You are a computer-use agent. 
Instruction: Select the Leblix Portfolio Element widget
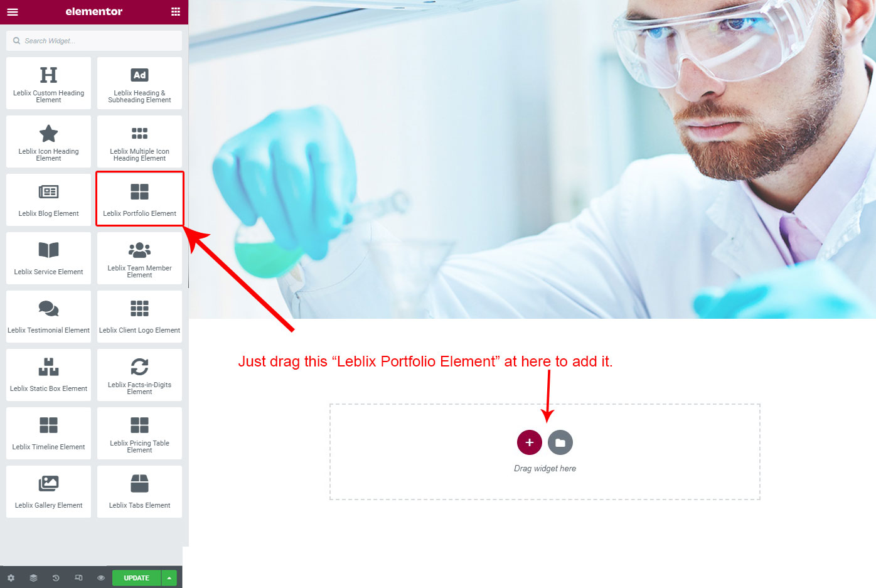[139, 199]
